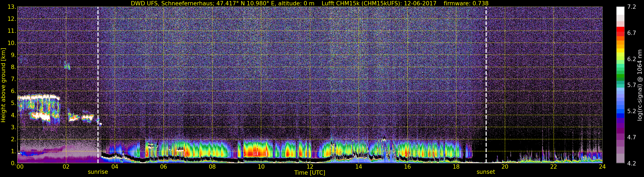Click the '10' time axis tick label
Screen dimensions: 644x177
[x=261, y=167]
